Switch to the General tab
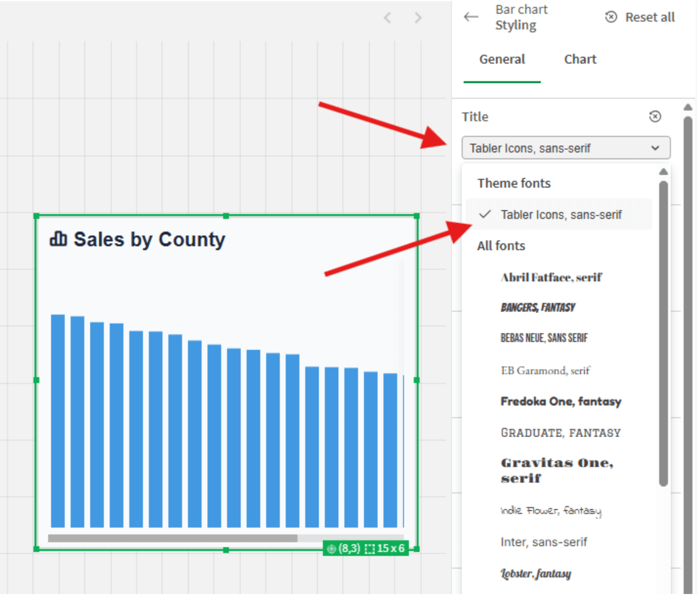The width and height of the screenshot is (700, 600). [502, 59]
